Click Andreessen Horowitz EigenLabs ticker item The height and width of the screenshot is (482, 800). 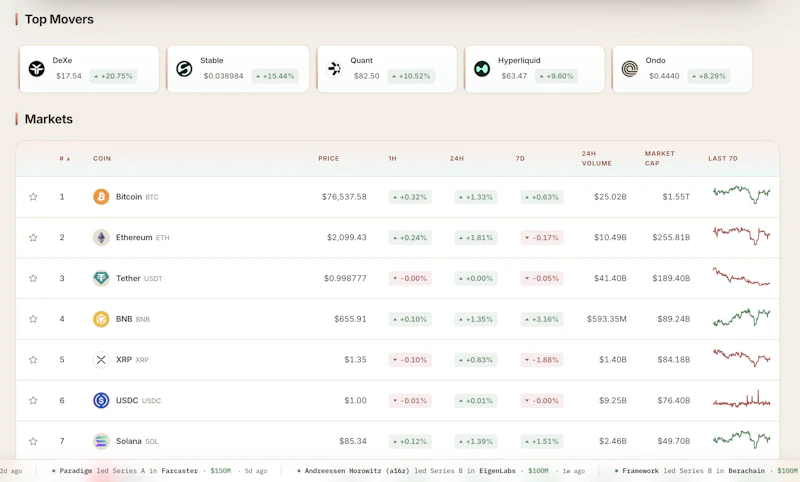441,471
